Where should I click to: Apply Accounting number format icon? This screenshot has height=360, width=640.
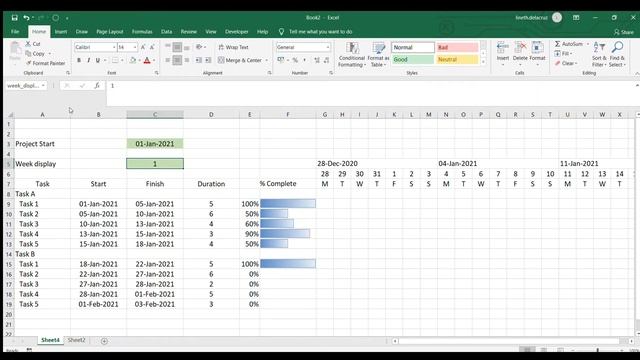[x=280, y=60]
